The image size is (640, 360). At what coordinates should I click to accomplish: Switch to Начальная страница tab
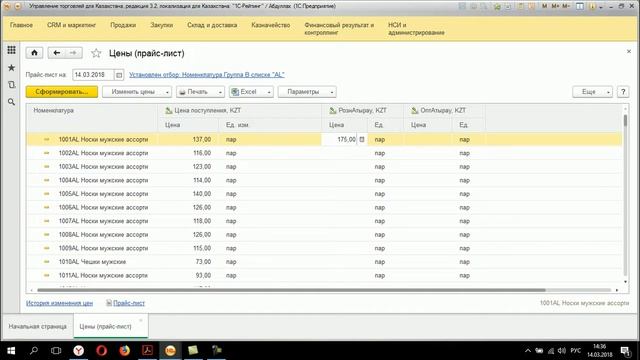[38, 327]
